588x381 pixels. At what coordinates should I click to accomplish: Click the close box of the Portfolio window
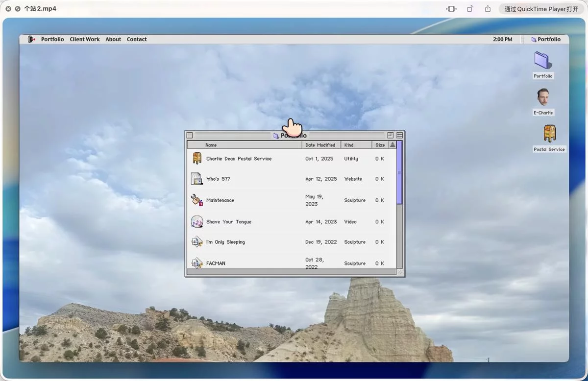click(x=190, y=136)
